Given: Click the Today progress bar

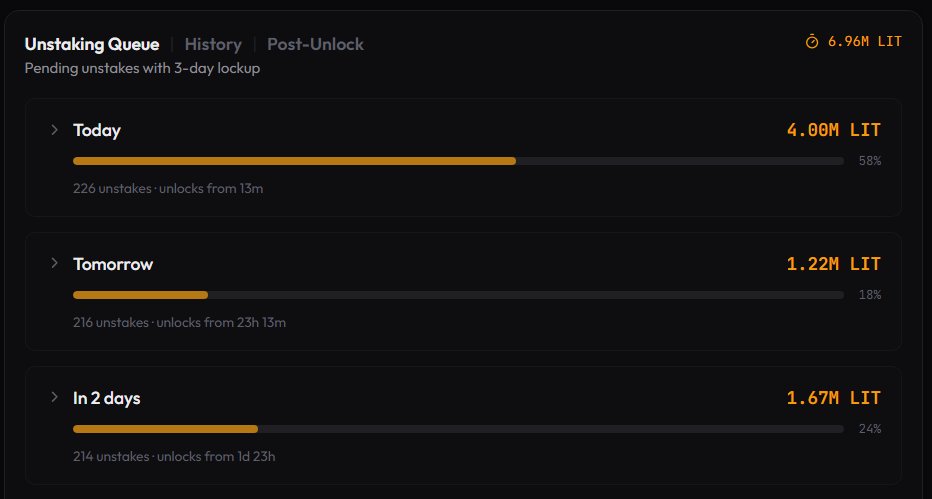Looking at the screenshot, I should coord(458,161).
